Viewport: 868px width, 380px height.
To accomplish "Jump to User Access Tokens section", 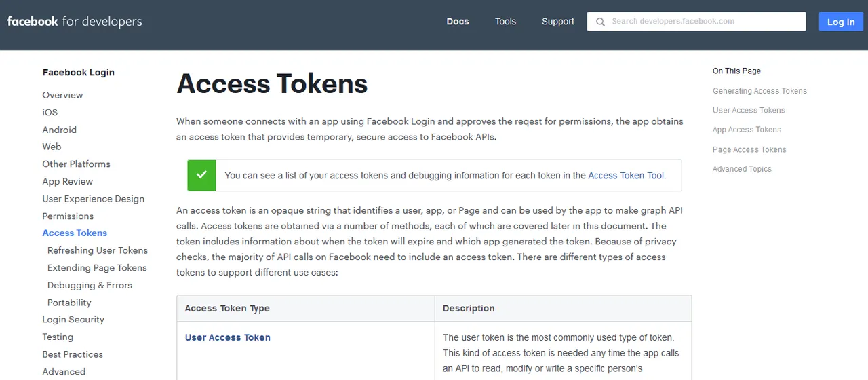I will coord(749,111).
